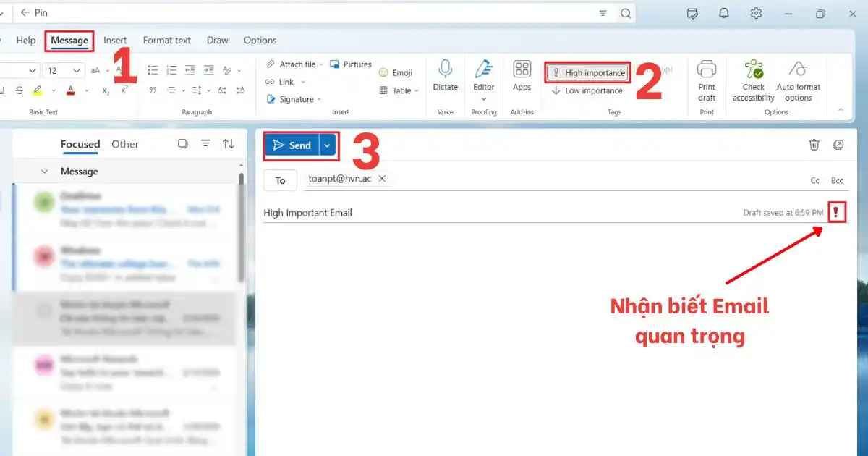868x456 pixels.
Task: Open alignment options dropdown arrow
Action: [x=185, y=90]
